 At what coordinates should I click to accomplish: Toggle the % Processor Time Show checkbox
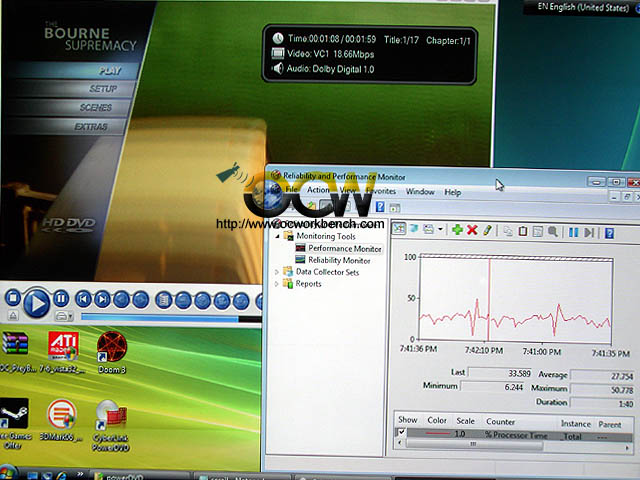pyautogui.click(x=402, y=432)
